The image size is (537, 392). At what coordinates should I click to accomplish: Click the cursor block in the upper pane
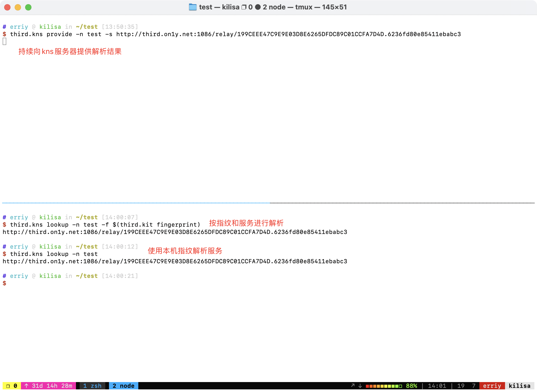point(4,41)
